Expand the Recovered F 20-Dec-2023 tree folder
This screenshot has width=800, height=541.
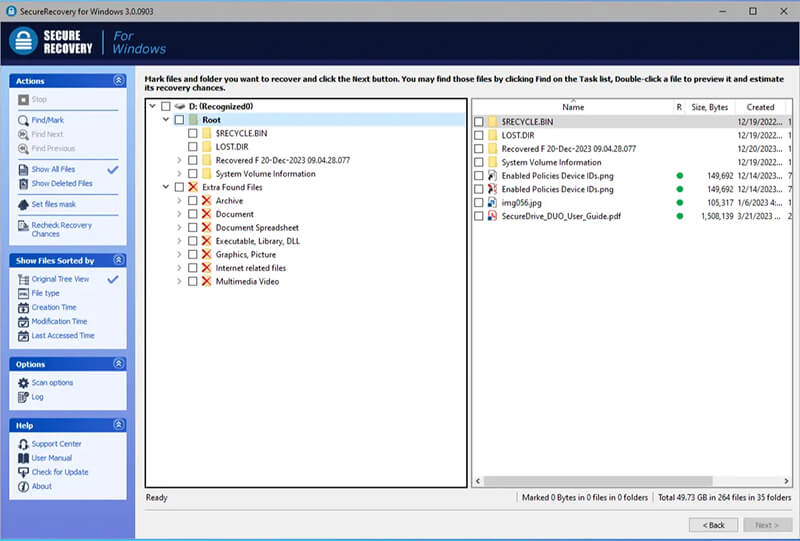179,160
